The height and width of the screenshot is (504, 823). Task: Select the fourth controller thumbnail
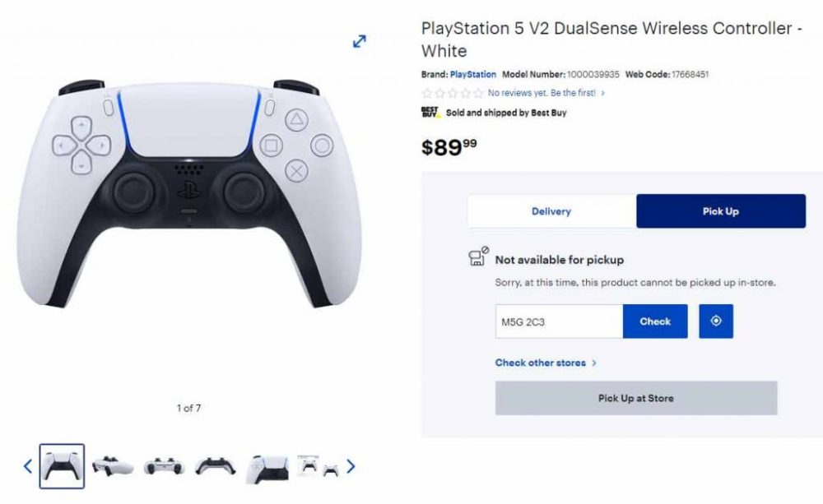(x=215, y=466)
